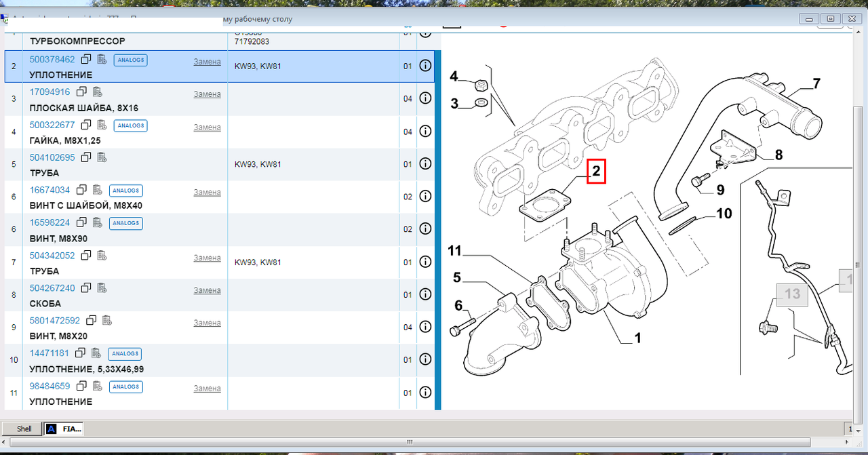Switch to Shell tab in taskbar
The width and height of the screenshot is (868, 455).
(24, 429)
